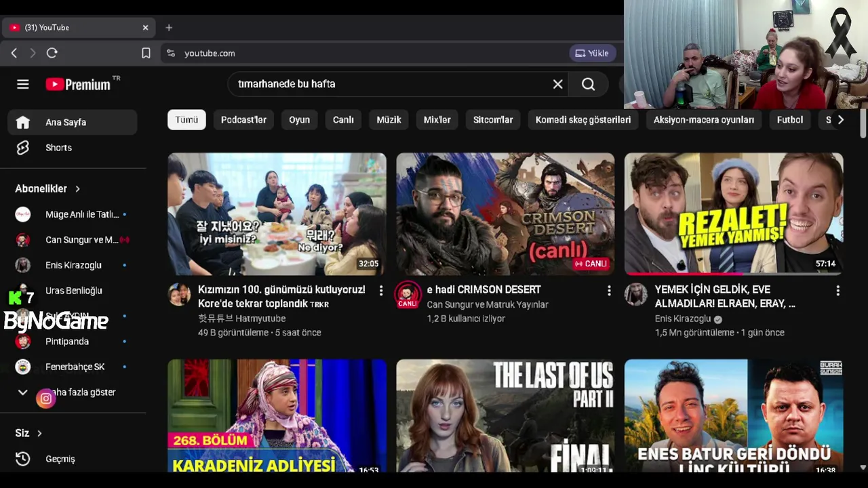The width and height of the screenshot is (868, 488).
Task: Expand the Abonelikler section
Action: pyautogui.click(x=47, y=188)
